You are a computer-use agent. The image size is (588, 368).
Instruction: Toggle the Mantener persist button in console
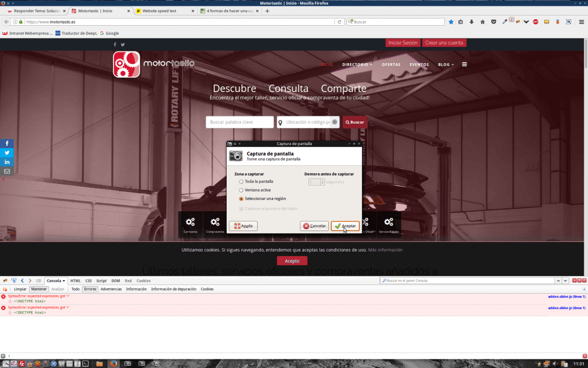point(38,289)
